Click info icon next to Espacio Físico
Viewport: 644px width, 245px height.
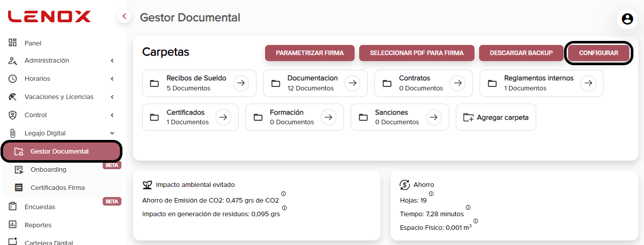tap(476, 221)
